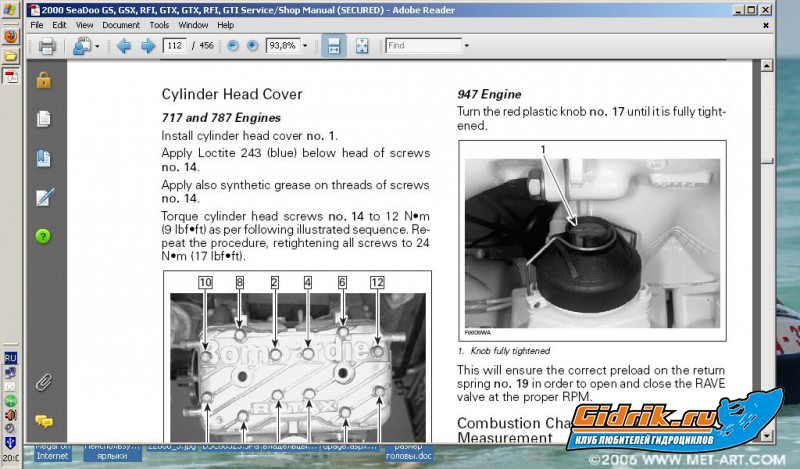Open the Attachments paperclip panel
The height and width of the screenshot is (469, 800).
point(43,381)
